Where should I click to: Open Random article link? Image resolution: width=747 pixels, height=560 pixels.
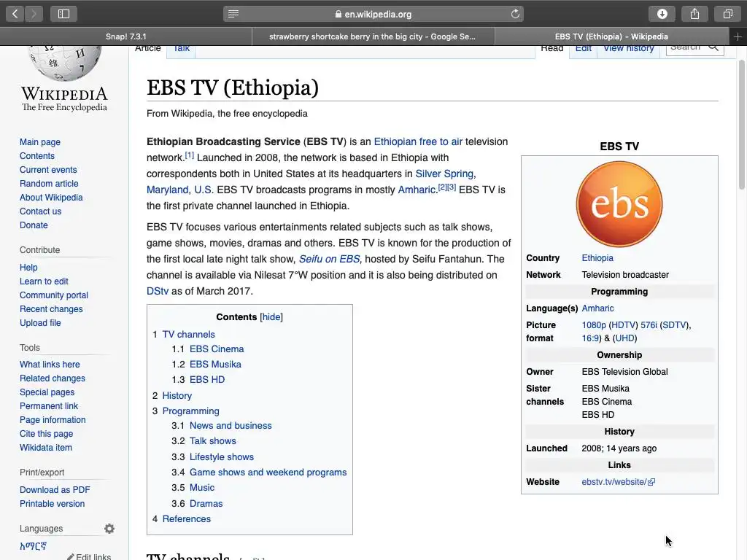(x=49, y=183)
